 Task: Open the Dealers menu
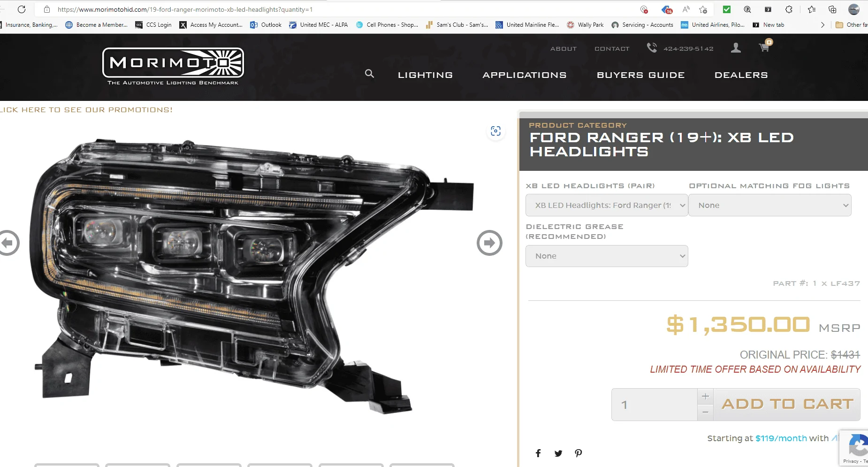[x=741, y=75]
